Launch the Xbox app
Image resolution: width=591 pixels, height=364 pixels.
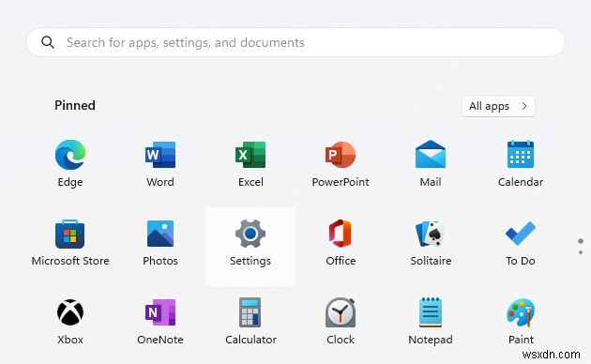coord(70,312)
